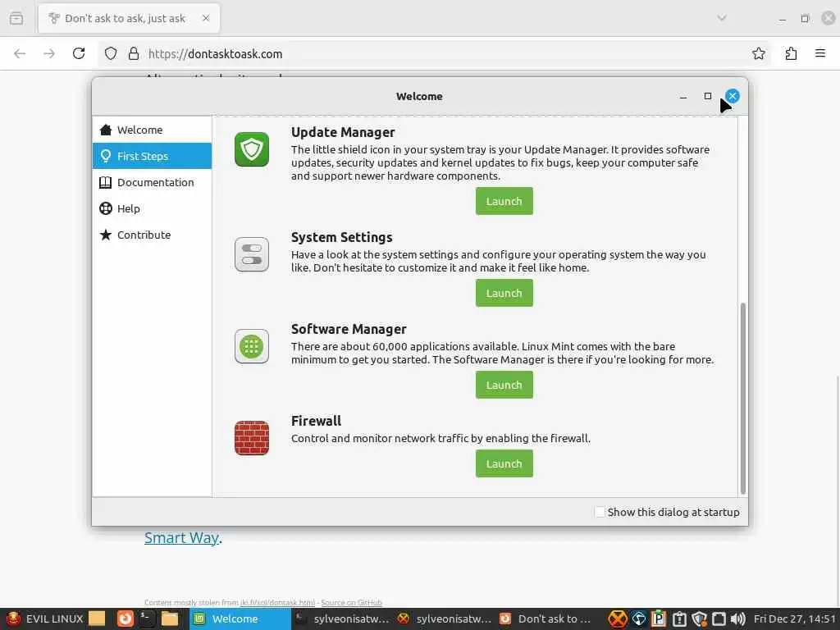Select First Steps in sidebar
The height and width of the screenshot is (630, 840).
tap(152, 156)
